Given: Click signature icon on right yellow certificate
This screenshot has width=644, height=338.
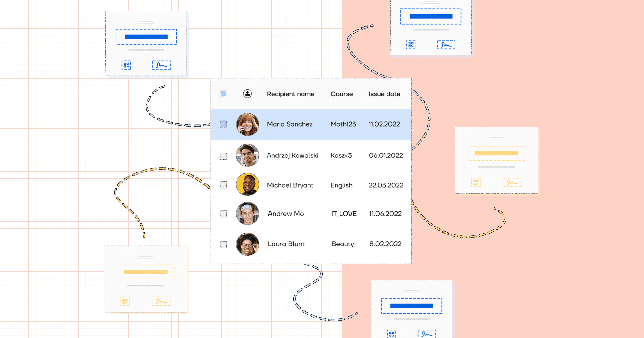Looking at the screenshot, I should pyautogui.click(x=512, y=182).
